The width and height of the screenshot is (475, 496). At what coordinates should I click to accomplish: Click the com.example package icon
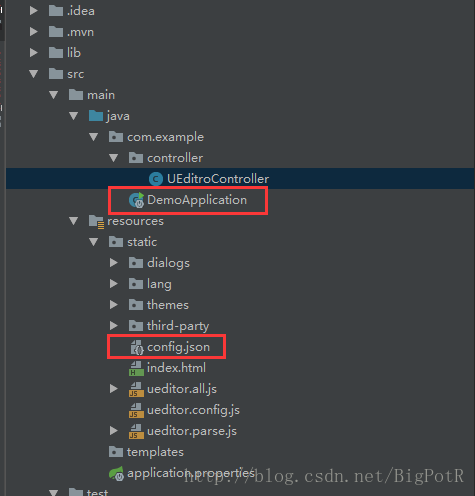[116, 137]
